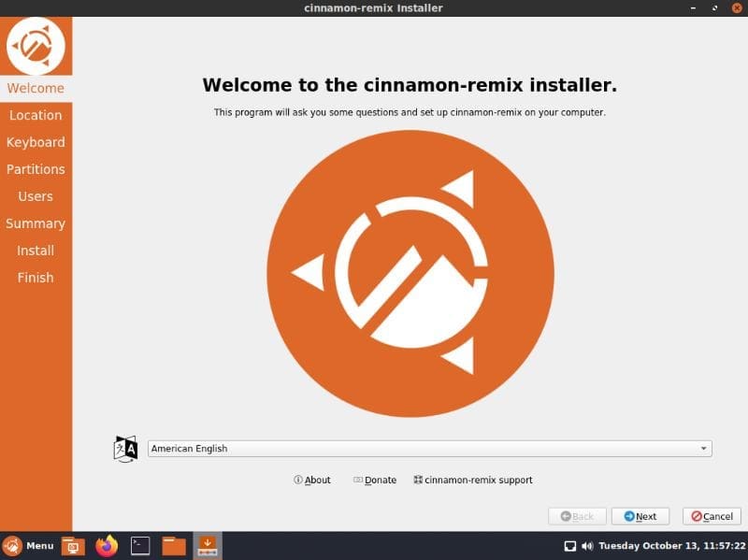Open the American English language dropdown
748x560 pixels.
pyautogui.click(x=430, y=449)
